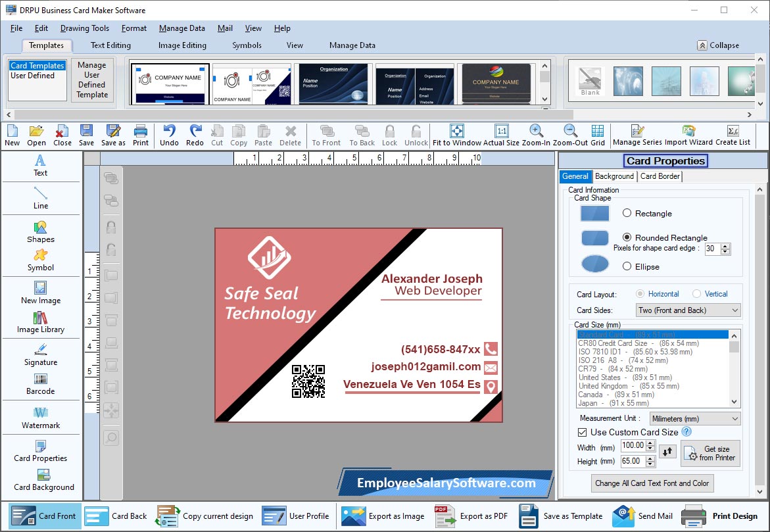The height and width of the screenshot is (532, 770).
Task: Collapse the ribbon panel
Action: pos(717,45)
